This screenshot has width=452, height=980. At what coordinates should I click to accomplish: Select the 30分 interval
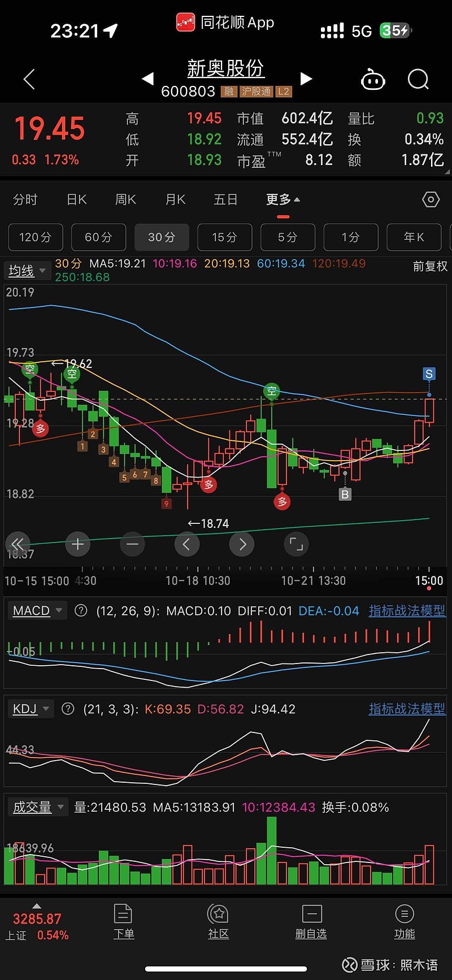pyautogui.click(x=162, y=237)
